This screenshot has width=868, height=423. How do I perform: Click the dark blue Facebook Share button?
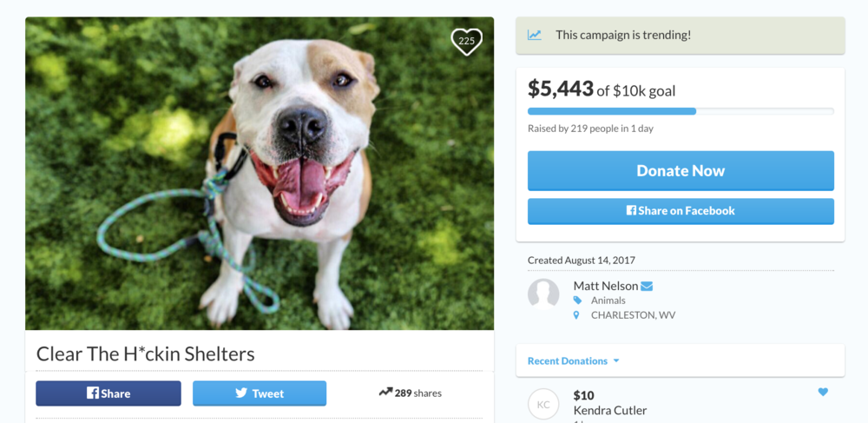pyautogui.click(x=108, y=393)
